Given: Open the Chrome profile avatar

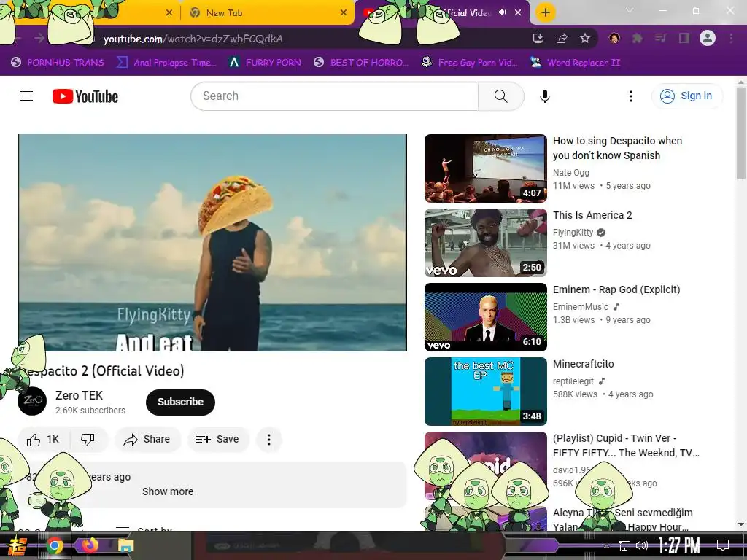Looking at the screenshot, I should 708,38.
